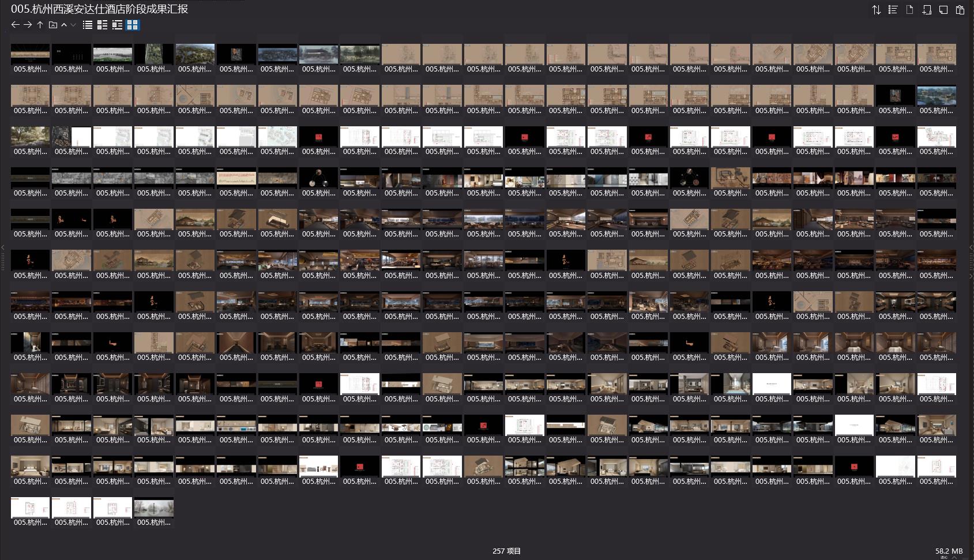Open the folder browse icon in navigation bar

point(53,25)
